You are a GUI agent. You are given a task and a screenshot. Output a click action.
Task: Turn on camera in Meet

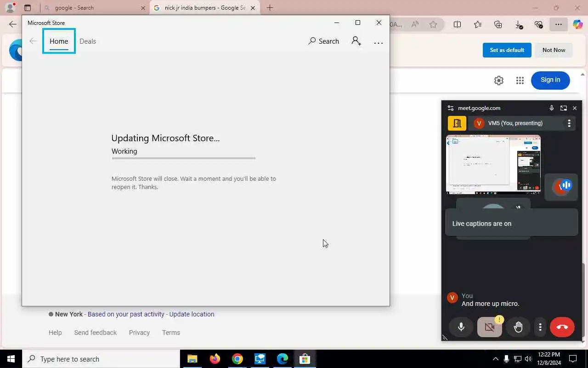coord(490,327)
